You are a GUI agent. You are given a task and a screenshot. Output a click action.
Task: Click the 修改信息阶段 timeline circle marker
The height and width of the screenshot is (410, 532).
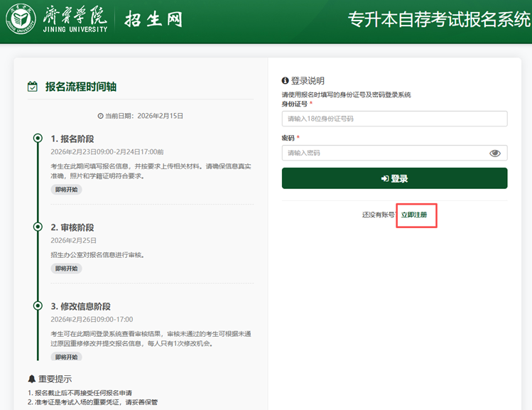click(38, 306)
